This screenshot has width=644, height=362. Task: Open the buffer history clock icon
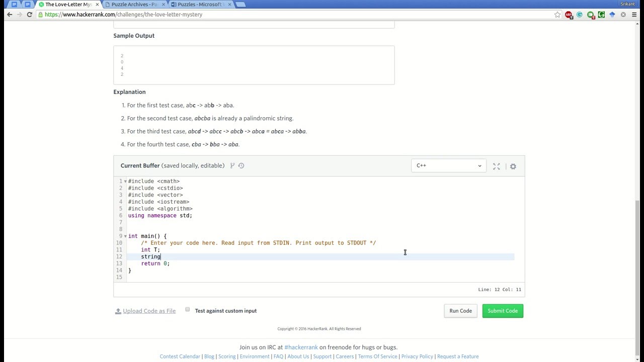pos(242,165)
